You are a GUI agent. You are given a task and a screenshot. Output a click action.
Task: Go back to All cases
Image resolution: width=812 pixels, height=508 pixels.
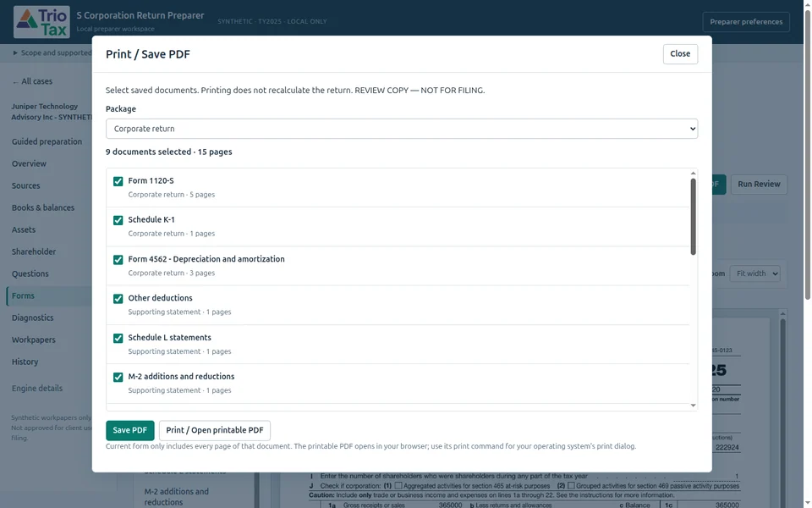32,81
